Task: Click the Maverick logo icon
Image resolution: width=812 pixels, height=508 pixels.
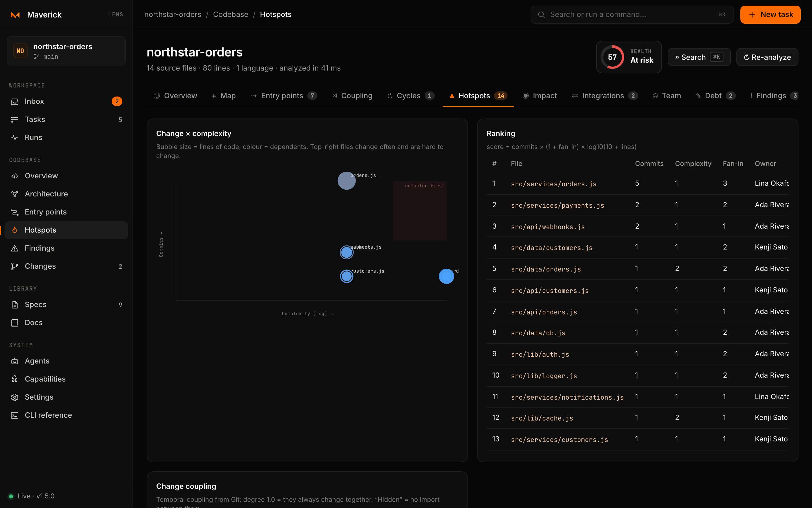Action: [x=16, y=15]
